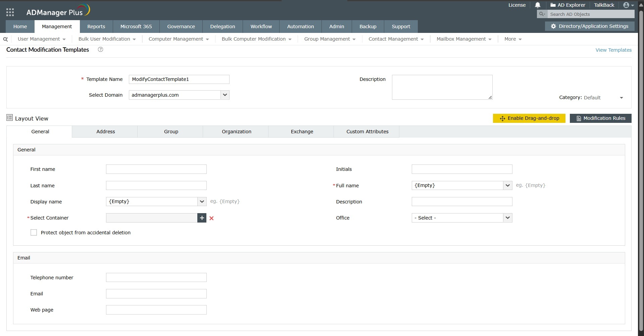Viewport: 644px width, 336px height.
Task: Click the help icon beside Contact Modification Templates
Action: pyautogui.click(x=100, y=49)
